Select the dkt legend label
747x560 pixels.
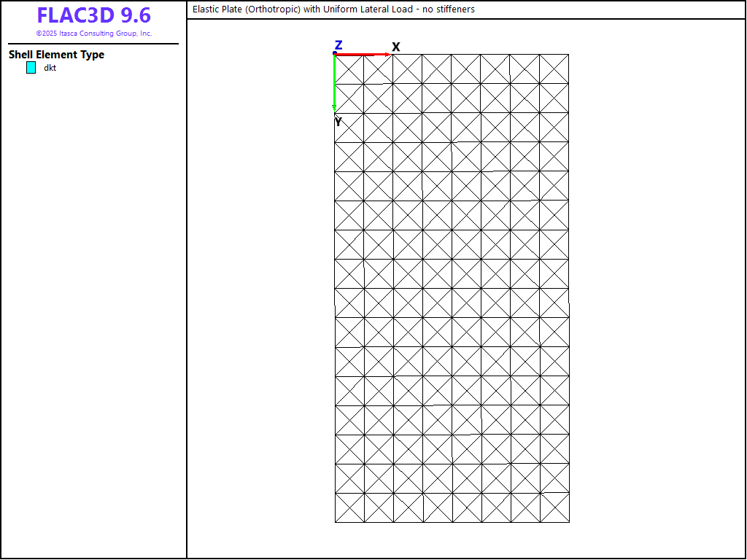pyautogui.click(x=50, y=68)
